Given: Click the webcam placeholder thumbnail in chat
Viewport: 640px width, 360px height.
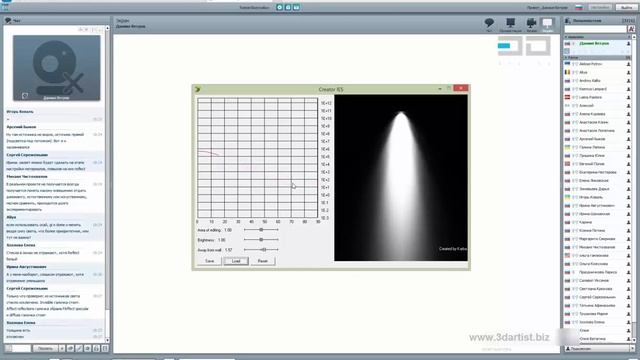Looking at the screenshot, I should (x=56, y=68).
